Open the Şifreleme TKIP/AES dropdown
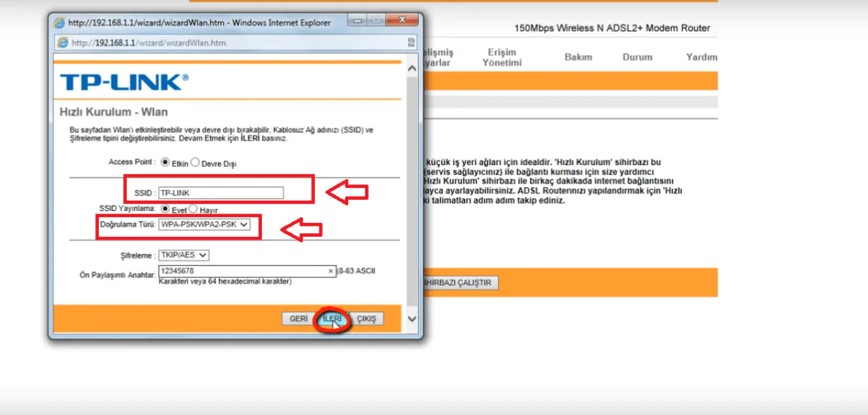 tap(184, 256)
